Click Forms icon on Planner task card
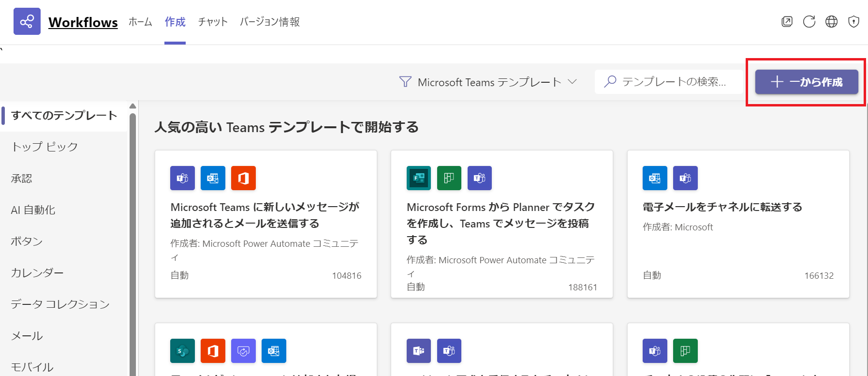The width and height of the screenshot is (868, 376). [x=419, y=178]
